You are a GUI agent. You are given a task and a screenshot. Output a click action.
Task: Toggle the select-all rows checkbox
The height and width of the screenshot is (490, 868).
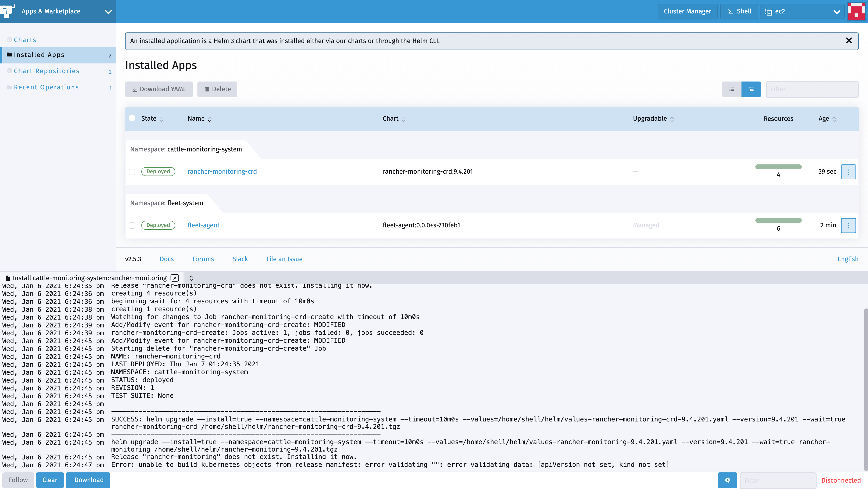[132, 118]
